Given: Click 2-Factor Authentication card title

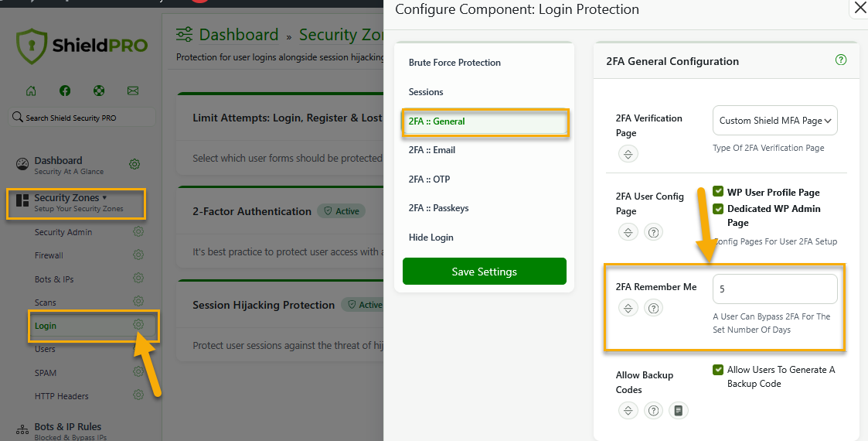Looking at the screenshot, I should [x=252, y=211].
